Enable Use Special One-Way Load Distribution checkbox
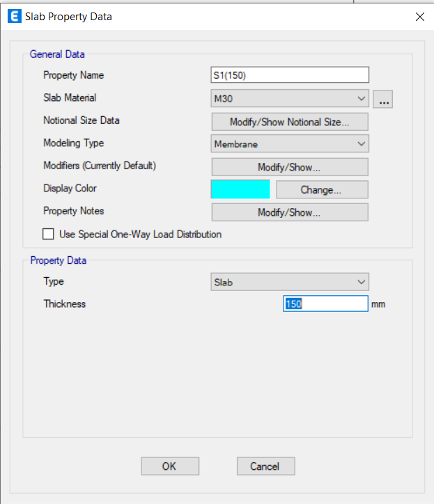 (48, 234)
